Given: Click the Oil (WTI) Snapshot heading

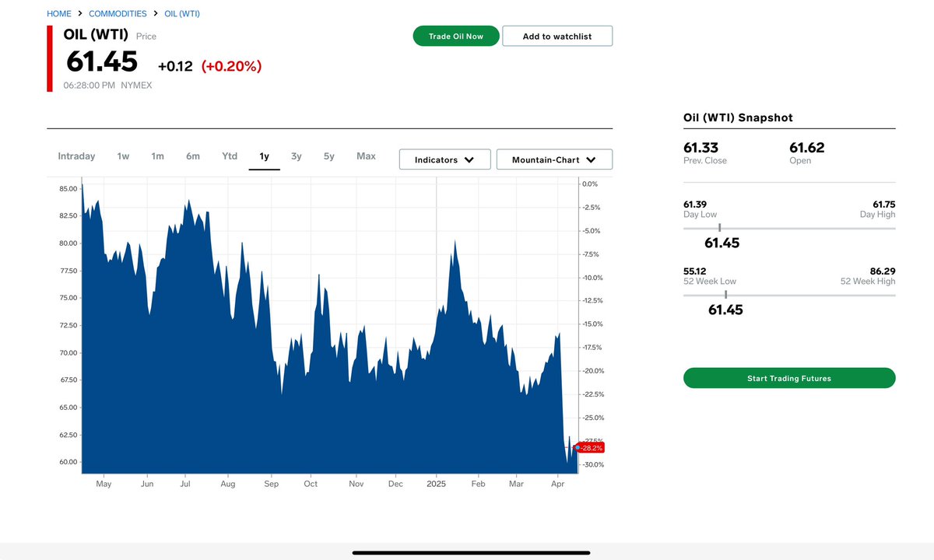Looking at the screenshot, I should pos(738,117).
